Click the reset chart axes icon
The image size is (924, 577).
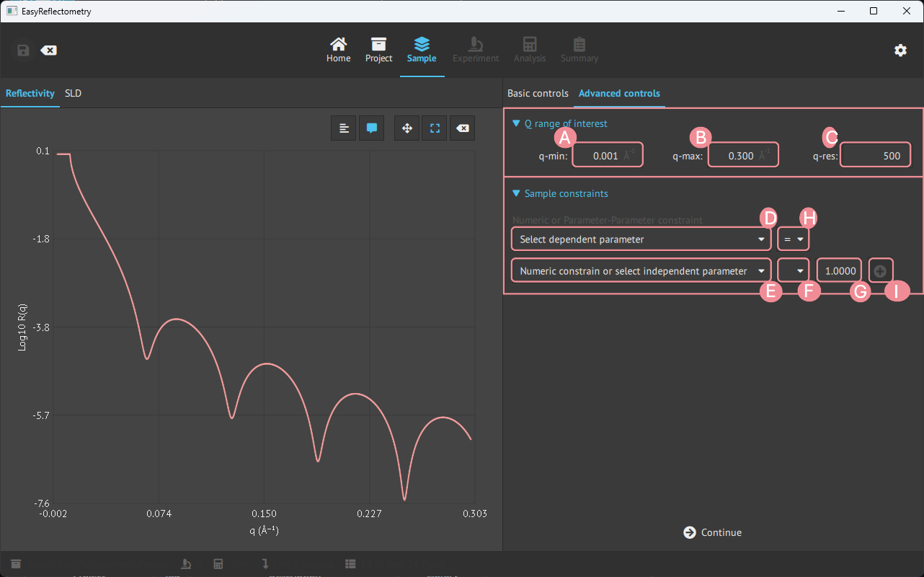(463, 128)
